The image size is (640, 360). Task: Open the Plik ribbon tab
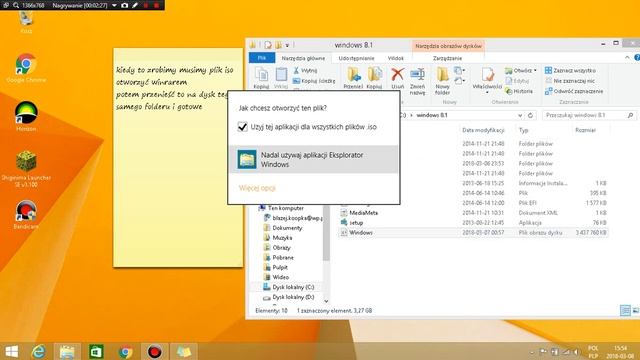coord(262,58)
